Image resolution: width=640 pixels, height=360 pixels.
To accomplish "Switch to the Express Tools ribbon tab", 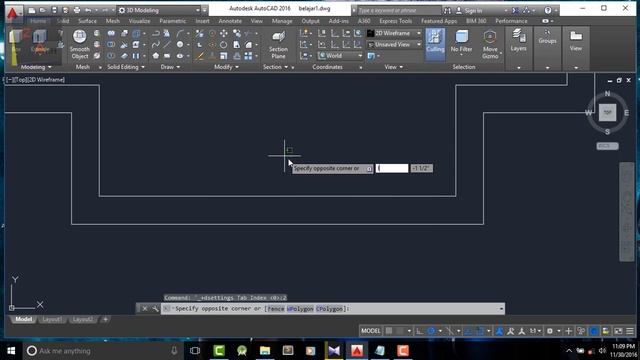I will (396, 21).
